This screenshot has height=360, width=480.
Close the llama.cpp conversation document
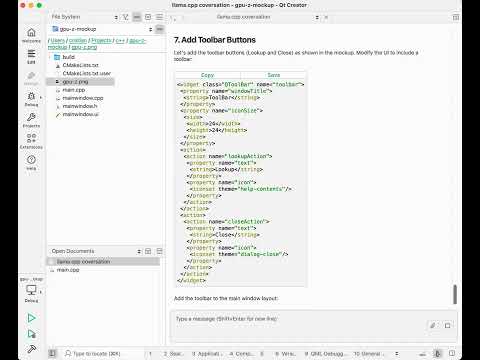tap(326, 17)
